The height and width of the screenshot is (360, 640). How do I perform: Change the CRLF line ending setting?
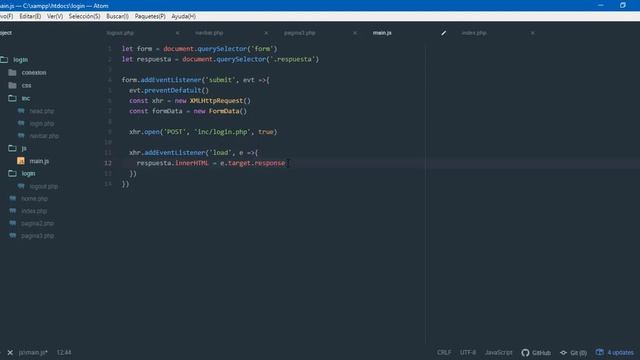[444, 352]
